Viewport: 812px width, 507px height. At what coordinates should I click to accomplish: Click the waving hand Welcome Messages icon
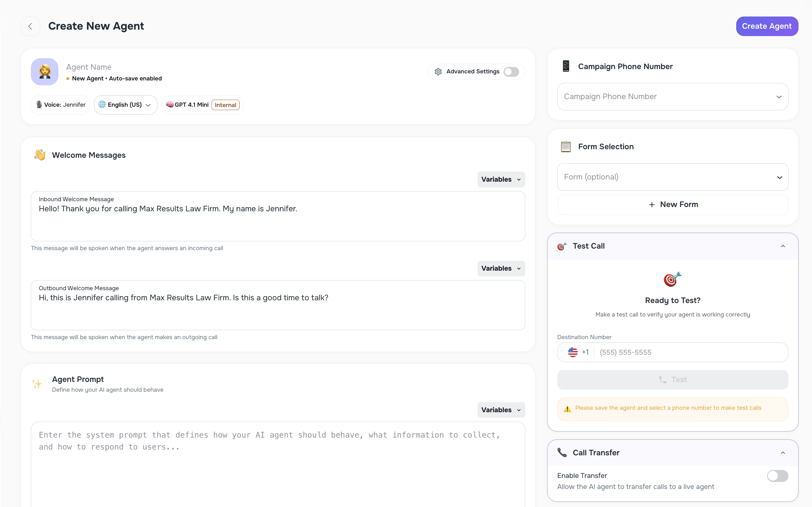pyautogui.click(x=40, y=155)
